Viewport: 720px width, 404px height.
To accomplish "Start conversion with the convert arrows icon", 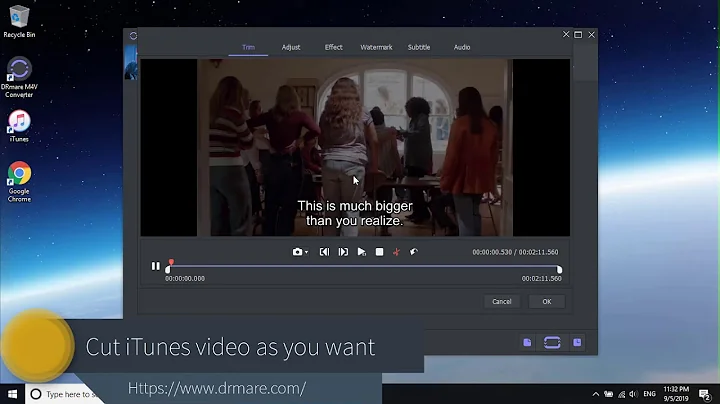I will (552, 342).
